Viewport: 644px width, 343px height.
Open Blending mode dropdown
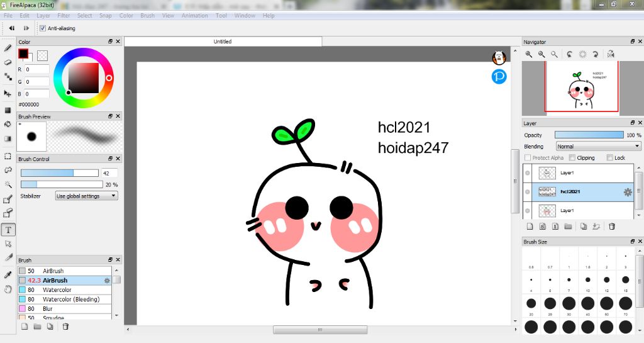(x=598, y=146)
